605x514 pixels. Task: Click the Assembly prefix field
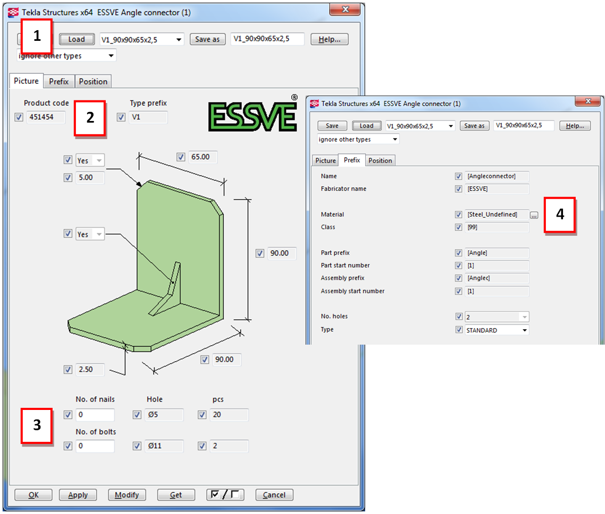pos(497,278)
